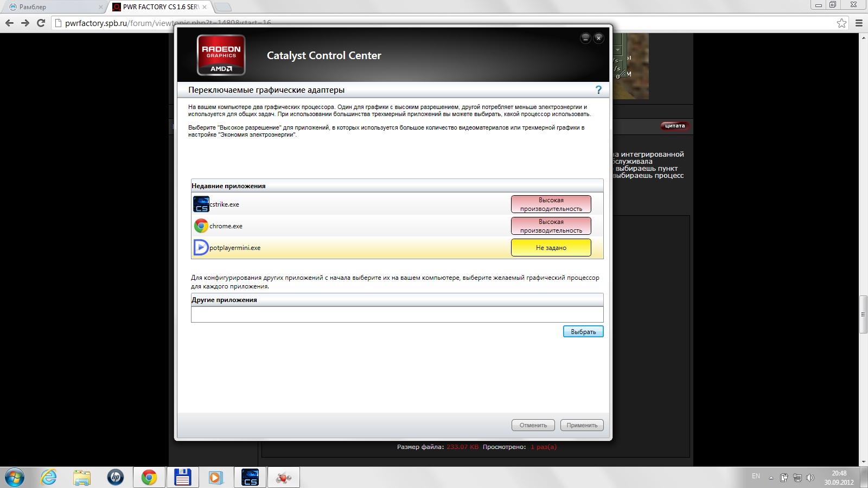868x488 pixels.
Task: Toggle cstrike.exe high performance setting
Action: click(551, 204)
